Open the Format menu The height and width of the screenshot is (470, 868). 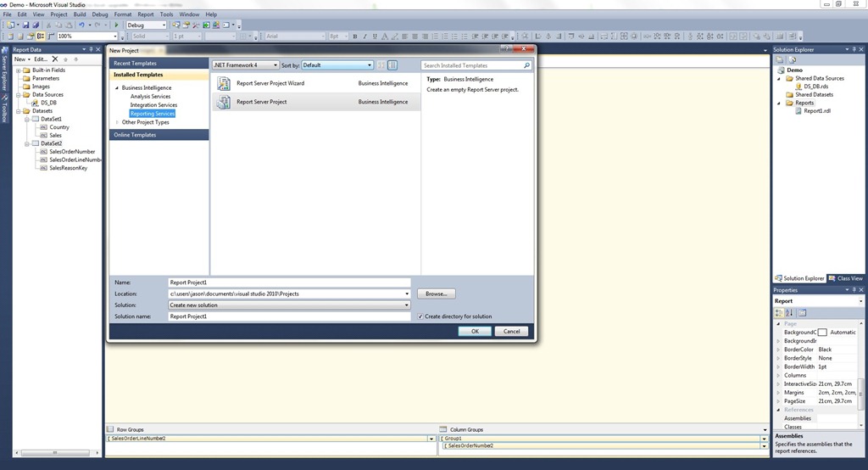pos(123,14)
